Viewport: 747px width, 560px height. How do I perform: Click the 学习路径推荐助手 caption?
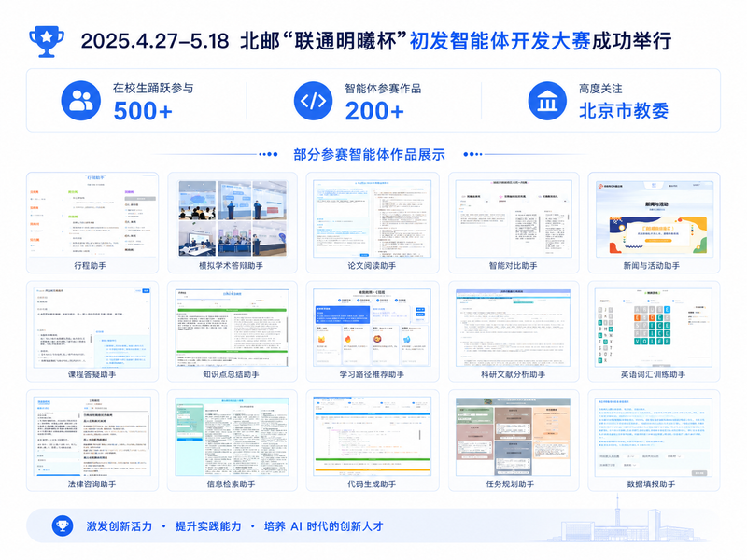(372, 374)
